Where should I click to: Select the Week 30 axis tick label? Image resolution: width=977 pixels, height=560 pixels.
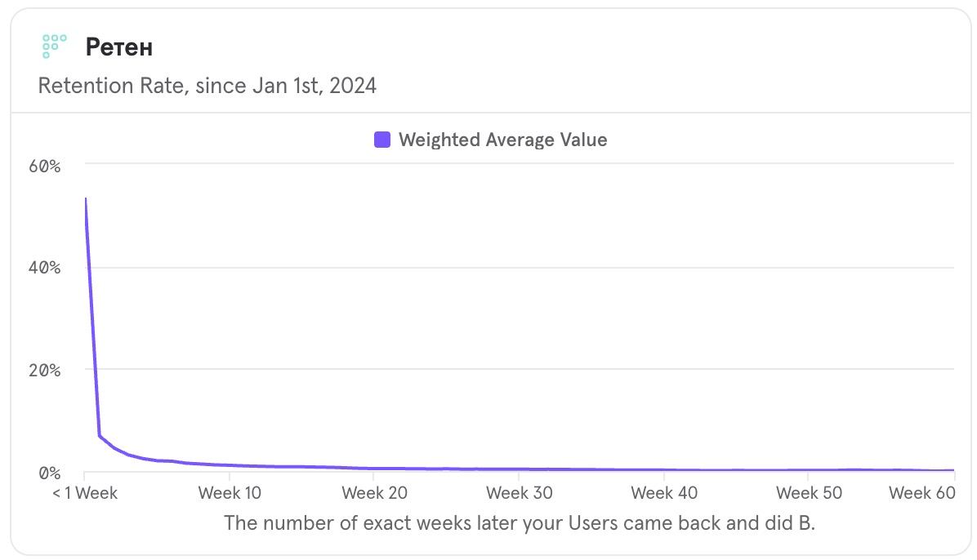520,493
